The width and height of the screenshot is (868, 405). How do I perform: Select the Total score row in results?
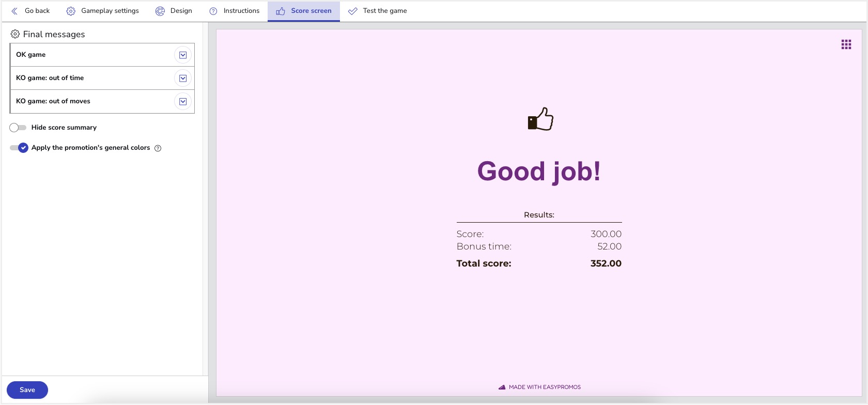coord(539,263)
